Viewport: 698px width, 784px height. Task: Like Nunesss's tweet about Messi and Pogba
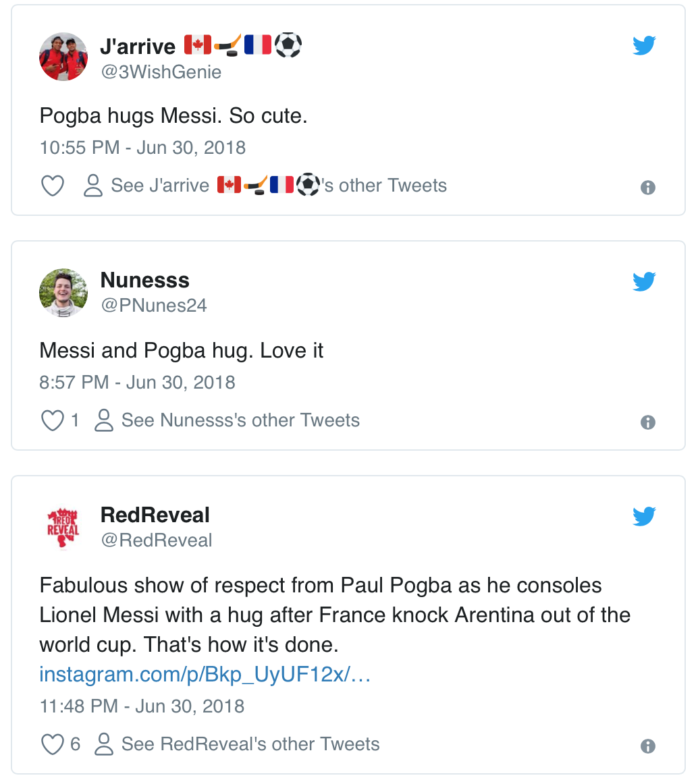(x=52, y=420)
